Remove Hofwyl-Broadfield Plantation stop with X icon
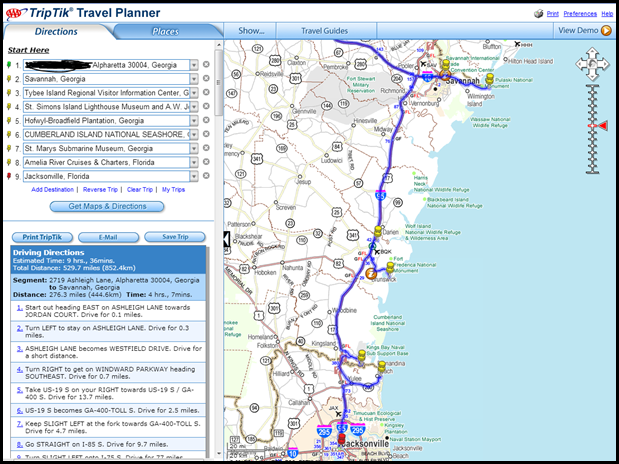 (206, 120)
